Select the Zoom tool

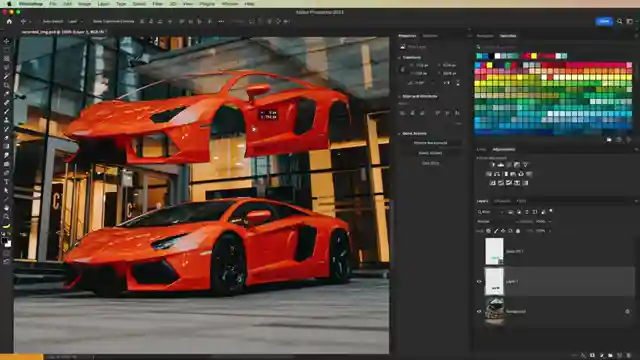tap(7, 217)
